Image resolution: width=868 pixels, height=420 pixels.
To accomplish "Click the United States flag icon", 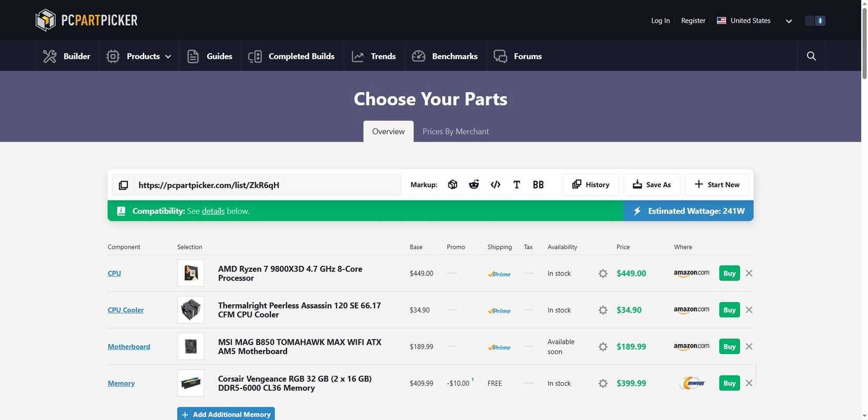I will pyautogui.click(x=721, y=21).
